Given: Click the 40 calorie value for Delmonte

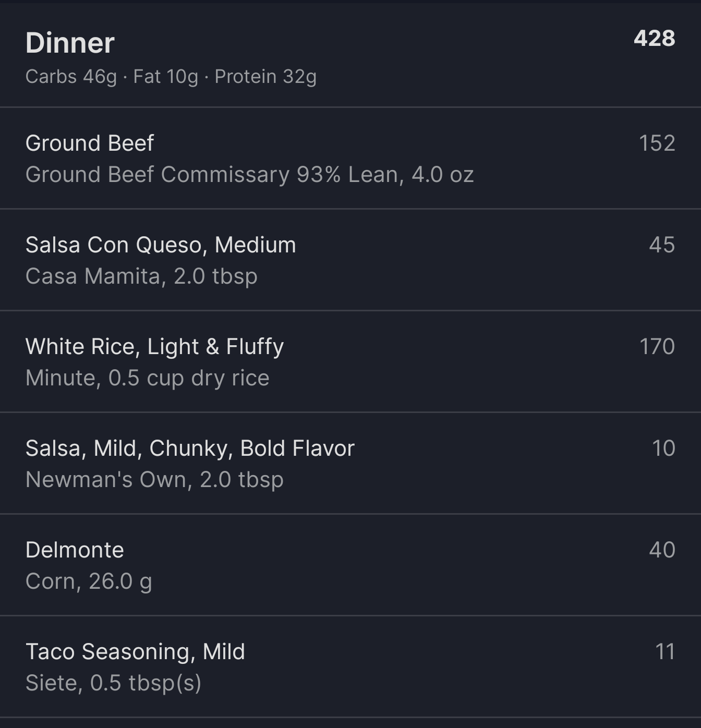Looking at the screenshot, I should (662, 550).
